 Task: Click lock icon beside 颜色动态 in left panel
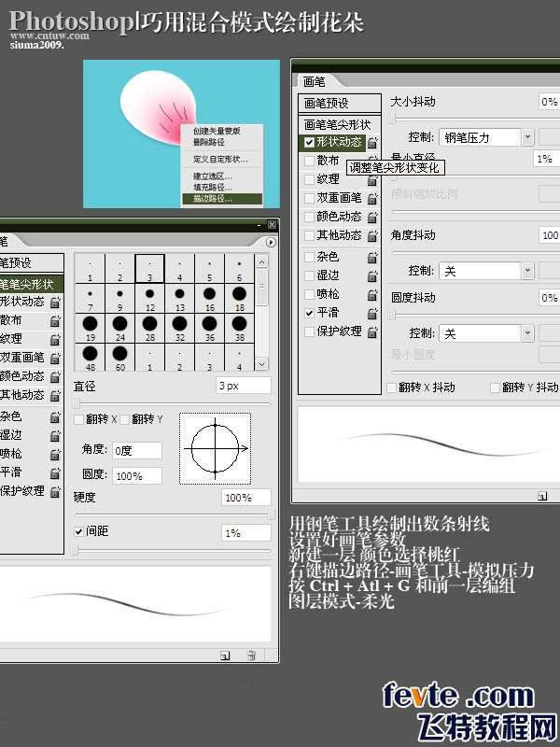(x=55, y=377)
